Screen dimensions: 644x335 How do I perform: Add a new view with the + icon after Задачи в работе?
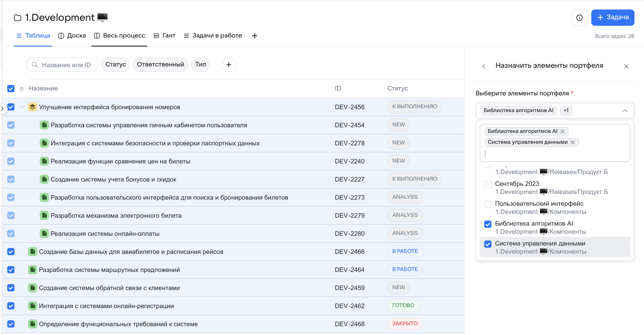tap(255, 35)
